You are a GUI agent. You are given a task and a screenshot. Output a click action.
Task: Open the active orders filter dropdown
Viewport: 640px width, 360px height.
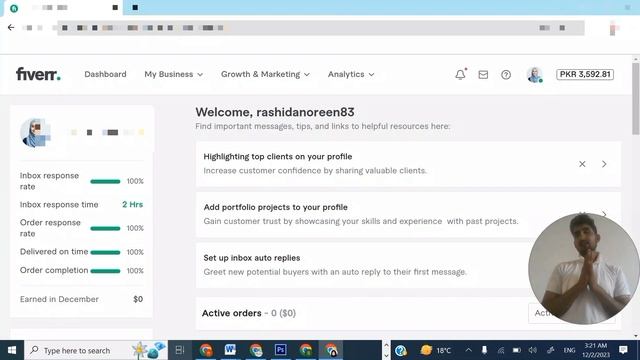[571, 313]
